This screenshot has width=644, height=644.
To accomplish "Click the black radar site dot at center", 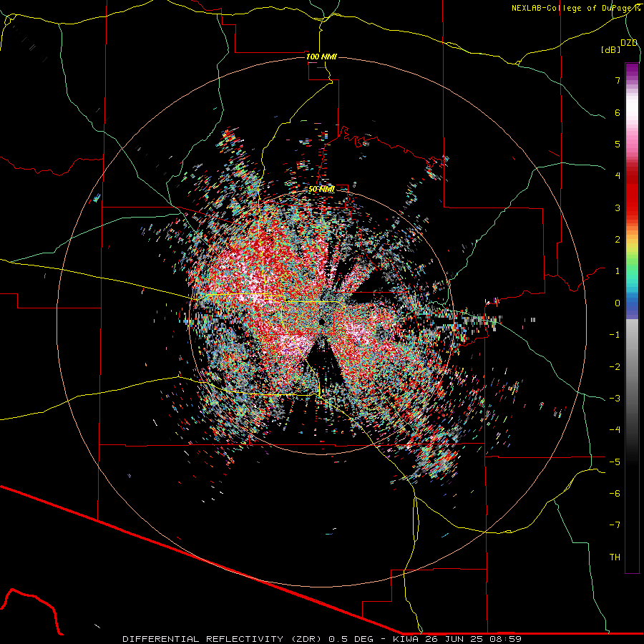I will (321, 321).
